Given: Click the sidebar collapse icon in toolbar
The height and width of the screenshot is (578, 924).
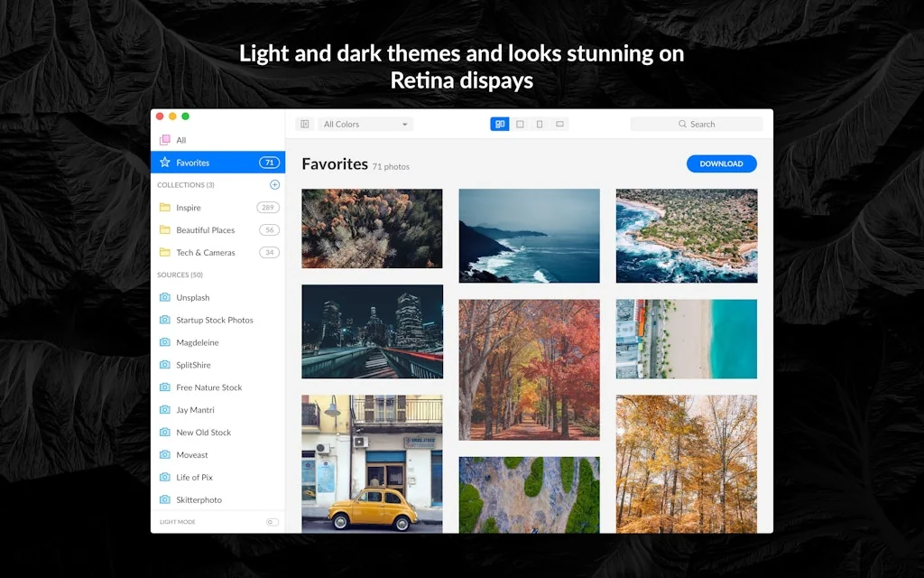Looking at the screenshot, I should [305, 125].
